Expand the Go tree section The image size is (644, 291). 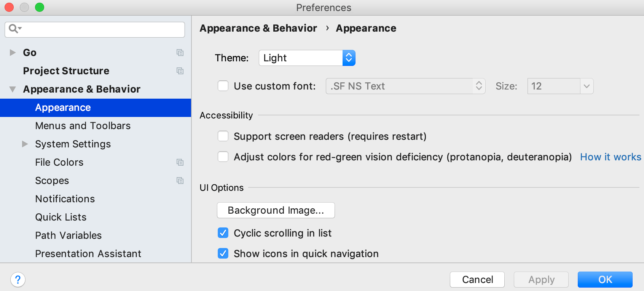pyautogui.click(x=13, y=53)
